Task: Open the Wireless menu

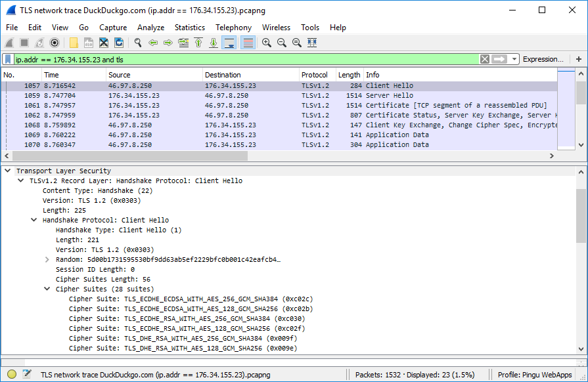Action: pos(276,28)
